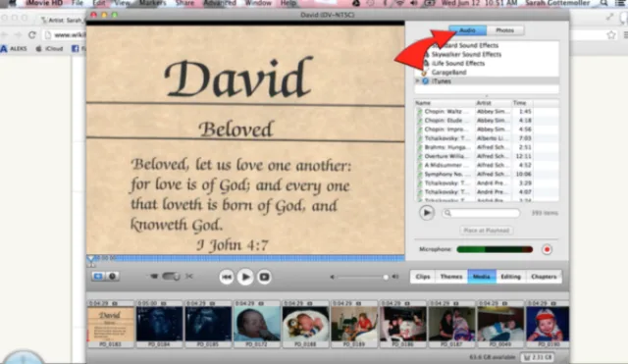The height and width of the screenshot is (364, 628).
Task: Toggle the camera/edit mode switch
Action: pos(171,277)
